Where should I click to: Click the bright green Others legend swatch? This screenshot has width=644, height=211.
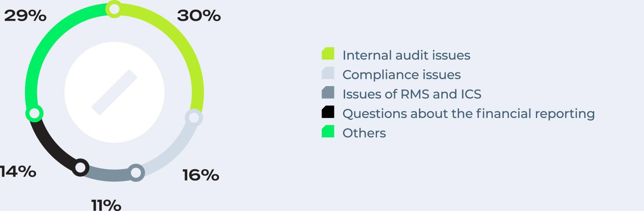coord(328,131)
